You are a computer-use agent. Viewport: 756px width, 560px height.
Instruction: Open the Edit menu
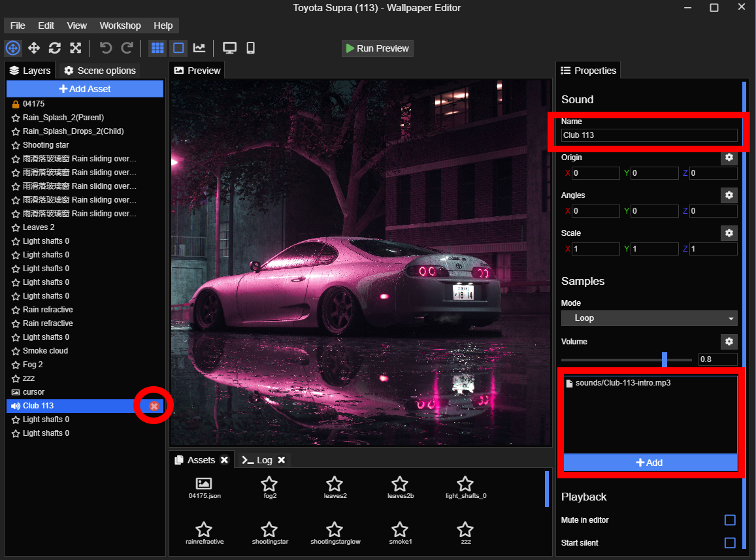click(46, 25)
